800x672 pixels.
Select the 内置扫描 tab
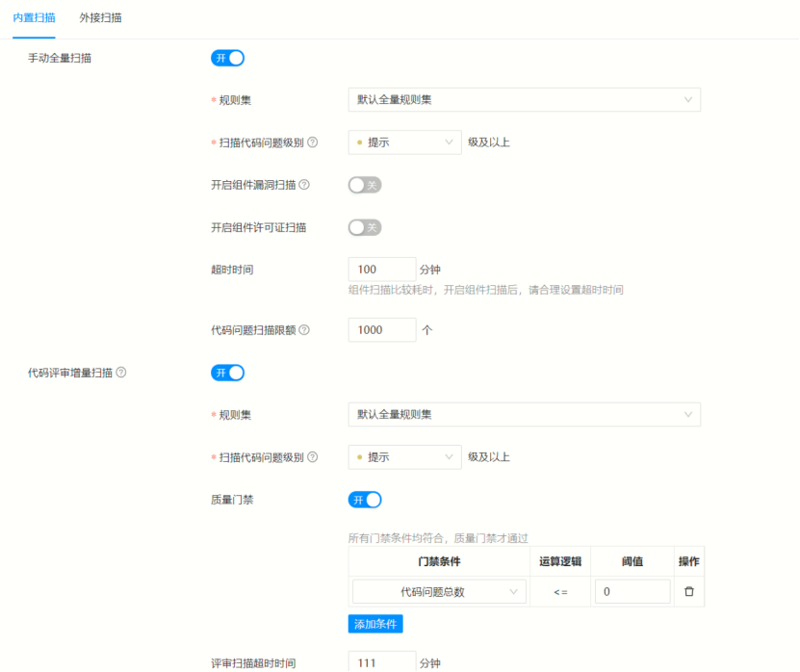click(x=34, y=18)
